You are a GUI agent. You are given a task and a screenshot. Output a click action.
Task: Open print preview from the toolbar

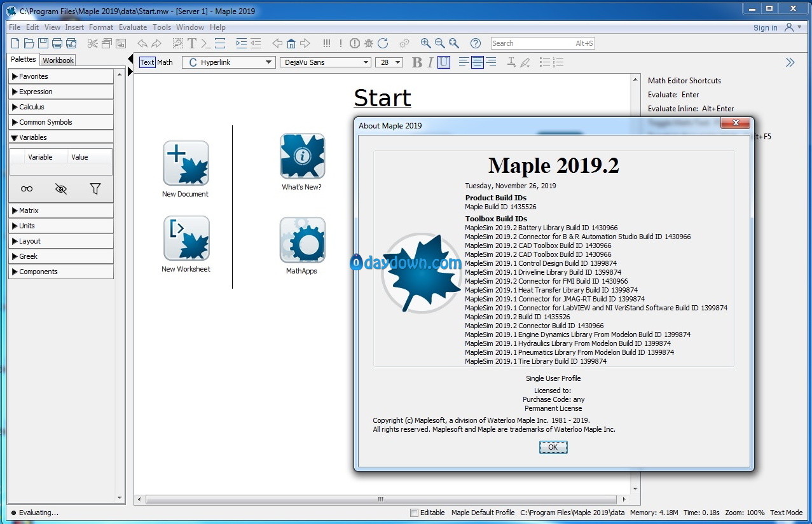pyautogui.click(x=71, y=43)
